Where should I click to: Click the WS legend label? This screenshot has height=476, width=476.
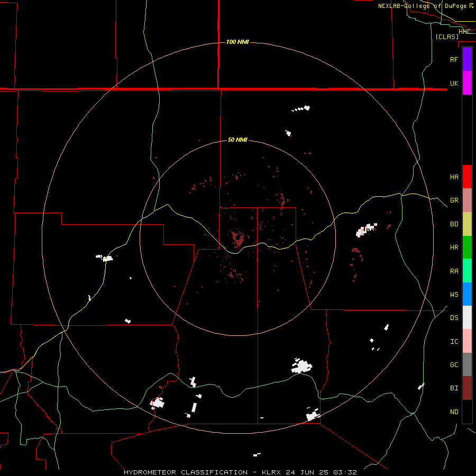[454, 295]
